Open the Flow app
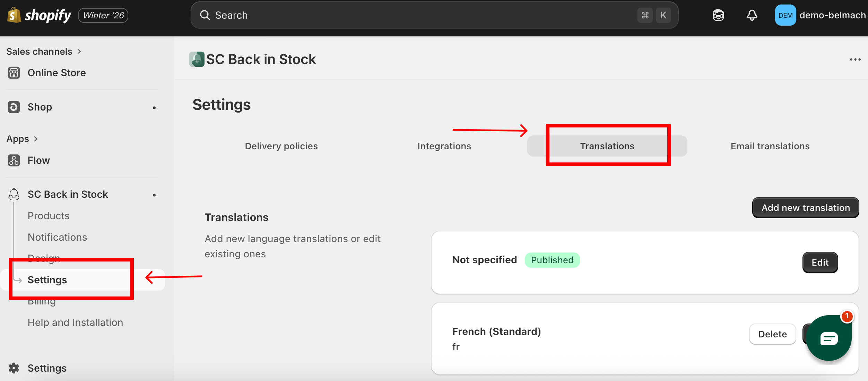 click(38, 160)
